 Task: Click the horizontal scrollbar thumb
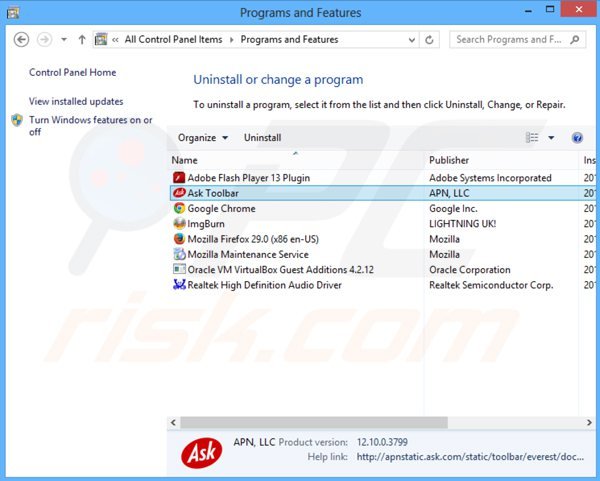click(314, 422)
